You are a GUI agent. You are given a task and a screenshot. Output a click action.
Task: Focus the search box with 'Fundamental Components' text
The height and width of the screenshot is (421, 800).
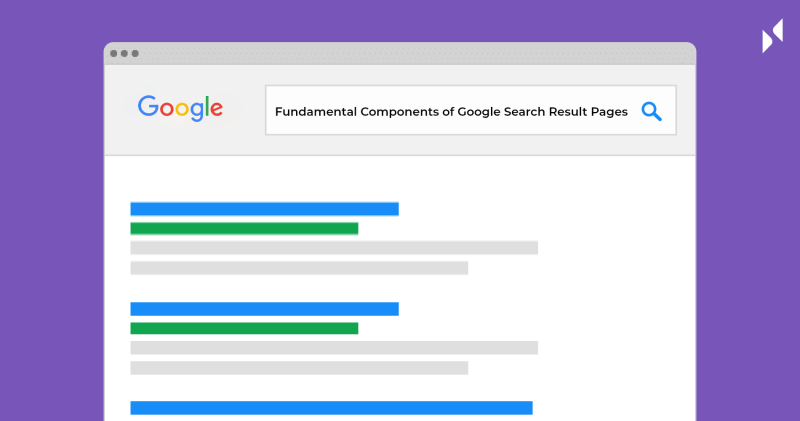point(470,110)
